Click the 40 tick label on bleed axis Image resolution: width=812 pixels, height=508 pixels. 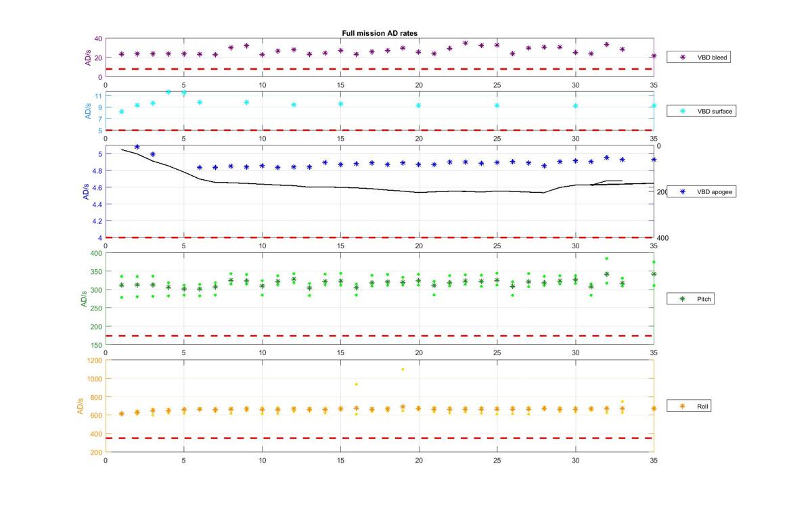point(98,39)
